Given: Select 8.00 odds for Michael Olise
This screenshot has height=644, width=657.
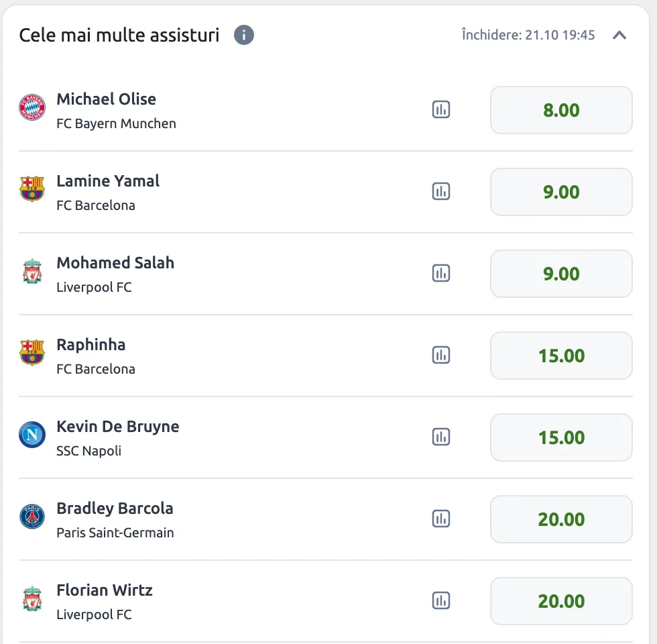Looking at the screenshot, I should pos(561,110).
